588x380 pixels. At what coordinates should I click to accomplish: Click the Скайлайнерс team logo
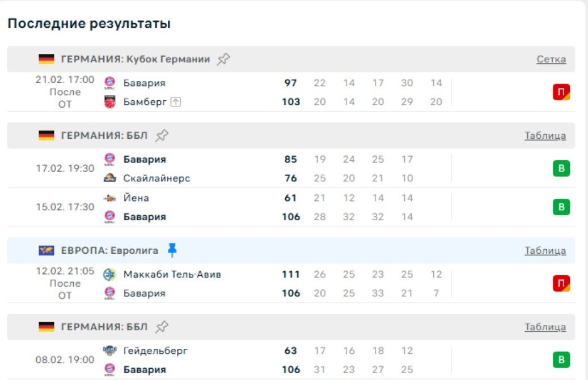pyautogui.click(x=110, y=178)
